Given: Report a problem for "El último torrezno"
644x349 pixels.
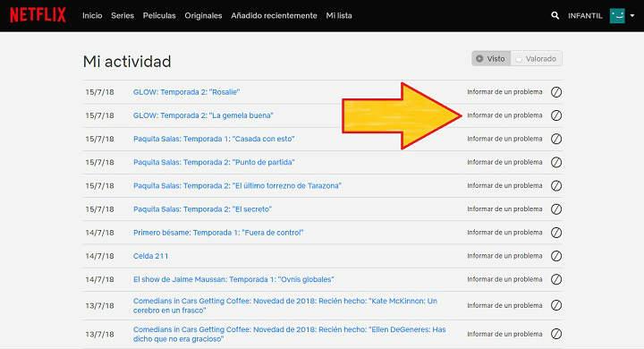Looking at the screenshot, I should [504, 186].
